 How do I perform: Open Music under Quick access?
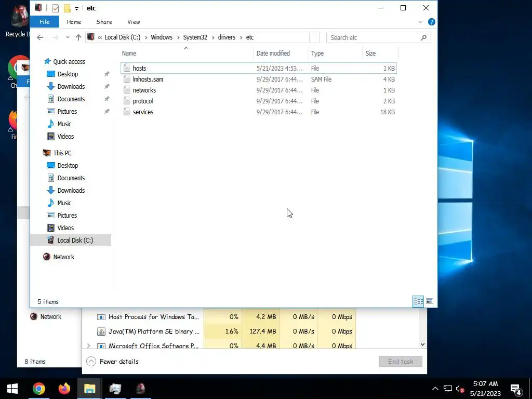[64, 124]
